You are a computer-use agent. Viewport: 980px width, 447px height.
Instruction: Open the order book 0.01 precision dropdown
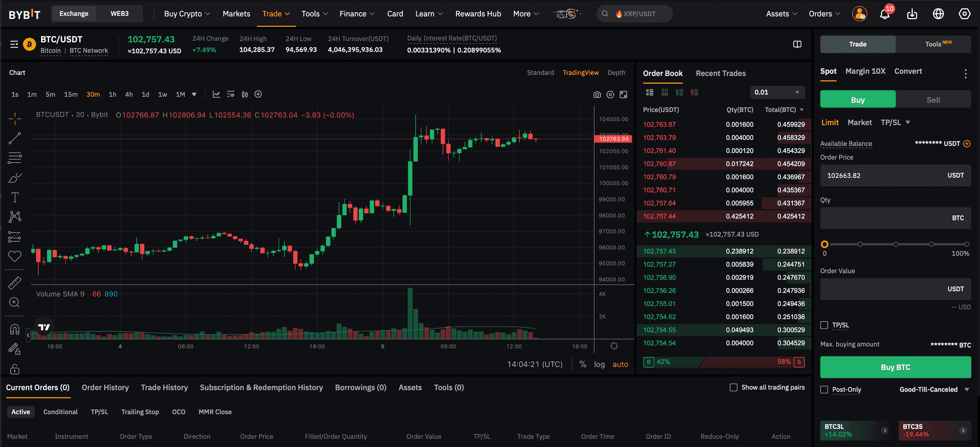(777, 92)
